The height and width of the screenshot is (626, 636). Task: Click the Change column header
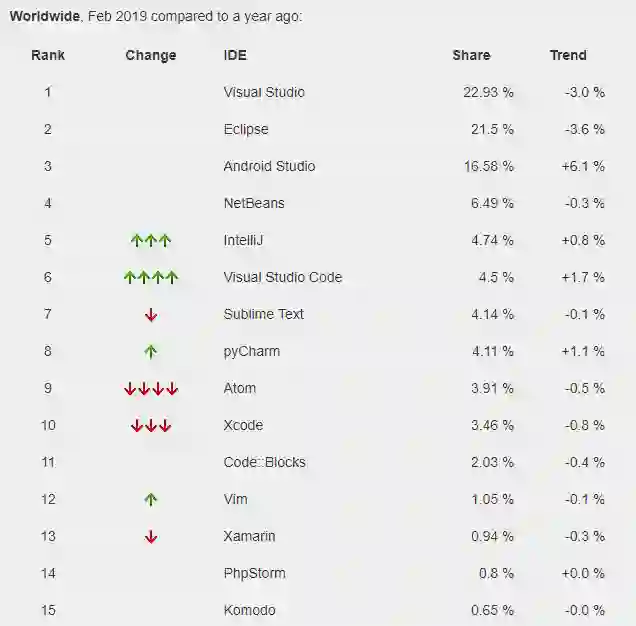(151, 55)
